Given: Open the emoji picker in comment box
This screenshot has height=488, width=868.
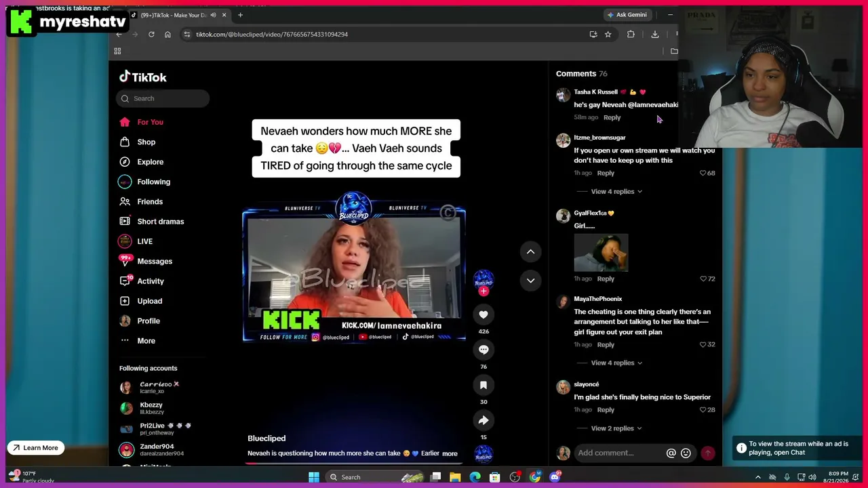Looking at the screenshot, I should [x=686, y=453].
